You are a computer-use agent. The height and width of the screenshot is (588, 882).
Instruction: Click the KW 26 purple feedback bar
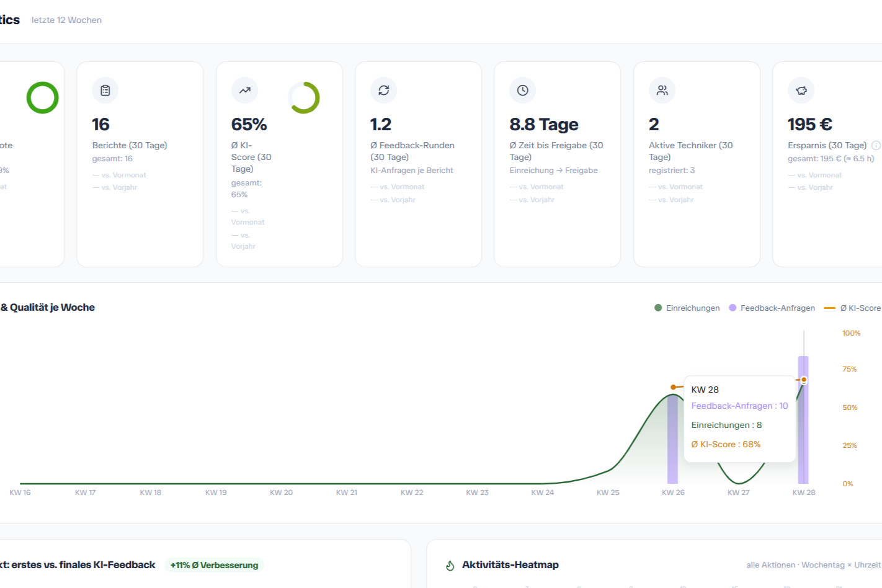(672, 440)
